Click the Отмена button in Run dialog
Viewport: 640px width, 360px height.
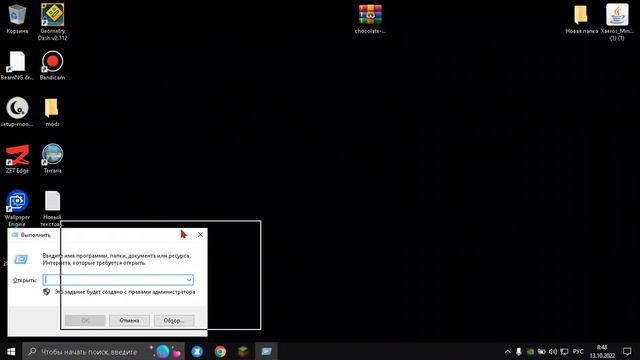129,320
